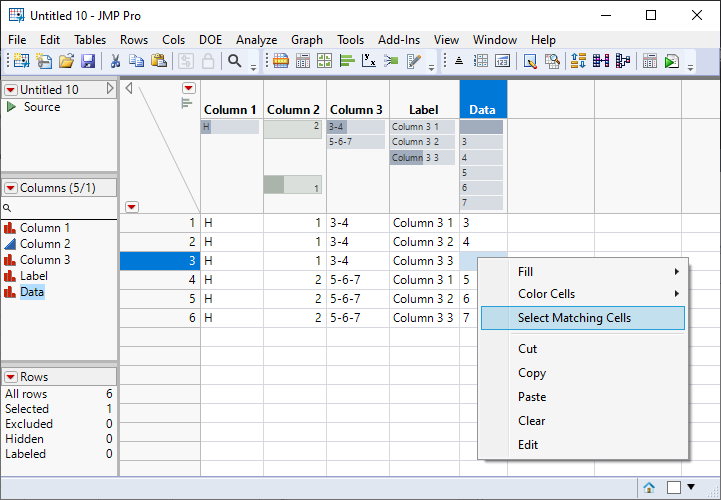Click the clipboard Paste toolbar icon
This screenshot has width=721, height=500.
[159, 61]
